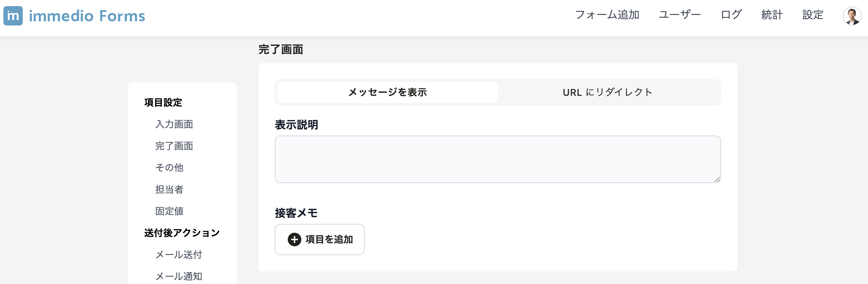
Task: Click the 表示説明 text area
Action: tap(498, 159)
